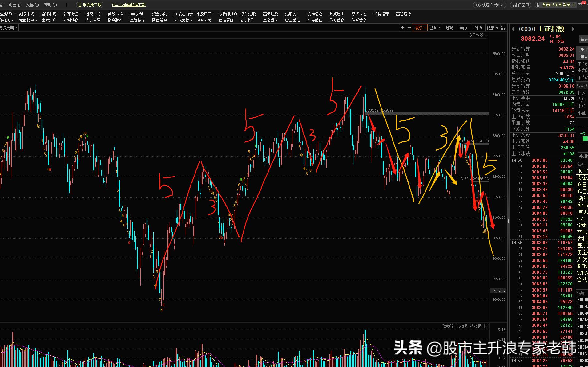Screen dimensions: 588x367
Task: Open 期指持仓 from the toolbar
Action: [71, 20]
